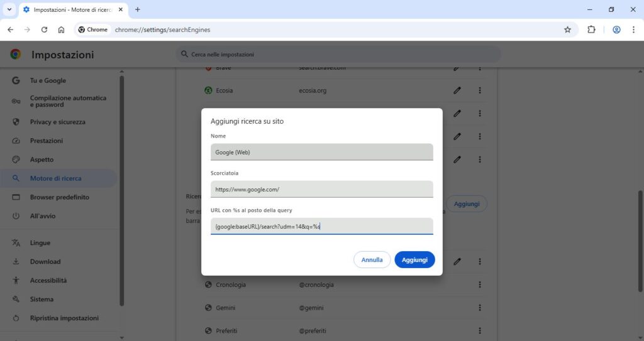Screen dimensions: 644x341
Task: Click the Nome field containing Google (Web)
Action: (321, 152)
